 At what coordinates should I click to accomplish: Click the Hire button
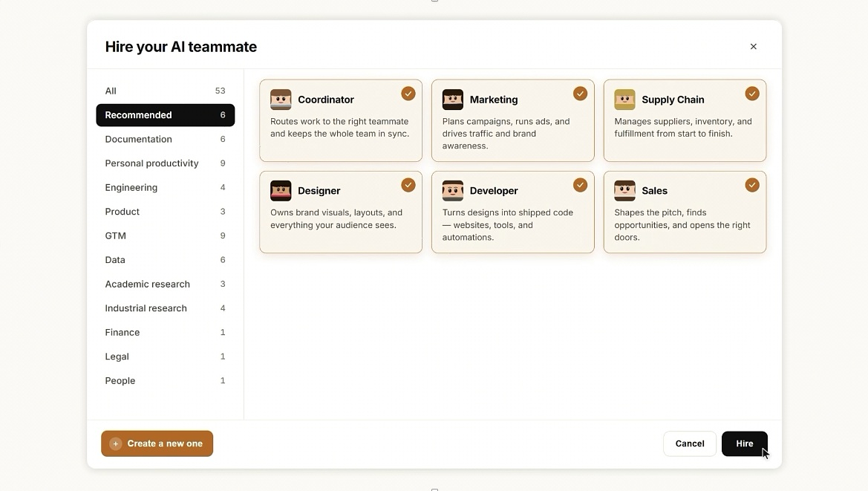(745, 443)
